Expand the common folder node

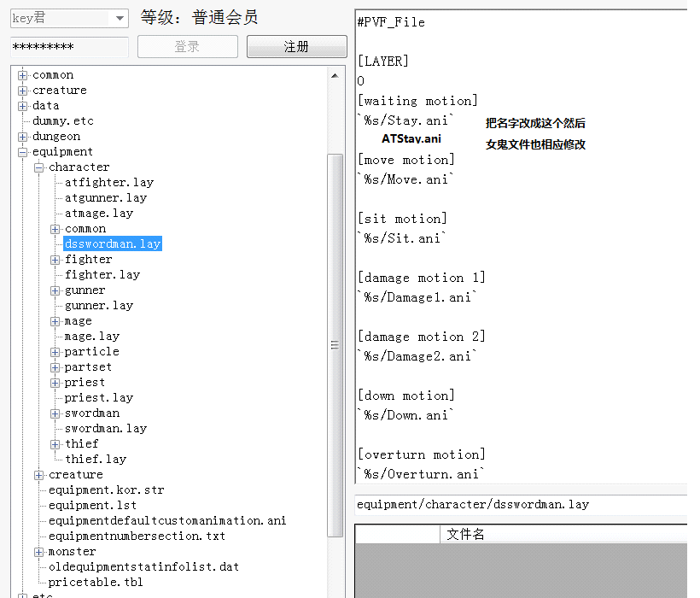click(23, 75)
